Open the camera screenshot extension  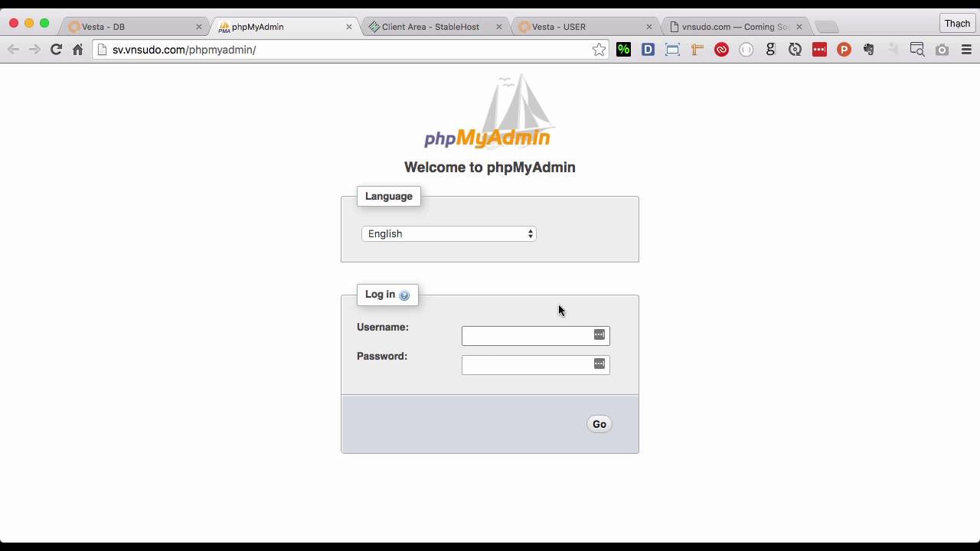[942, 50]
